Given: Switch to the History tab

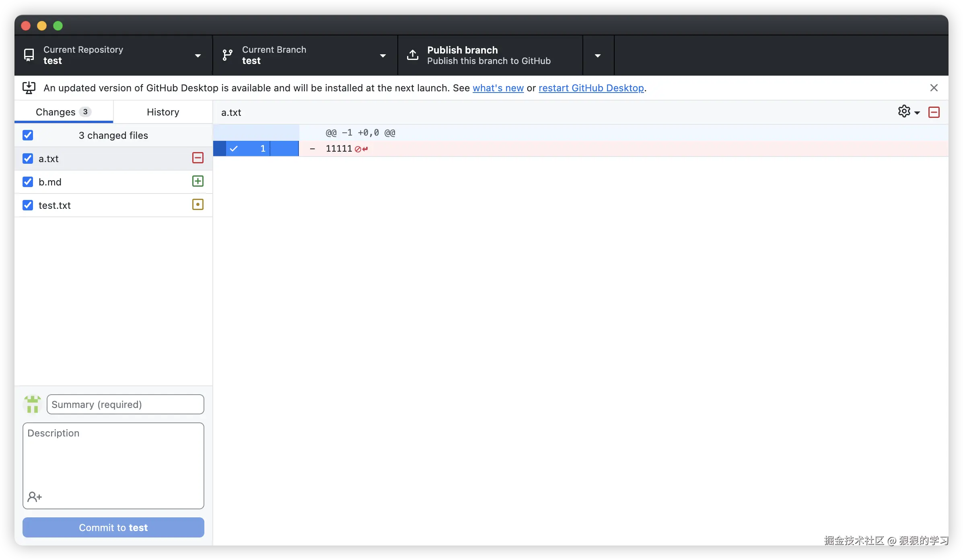Looking at the screenshot, I should point(163,112).
